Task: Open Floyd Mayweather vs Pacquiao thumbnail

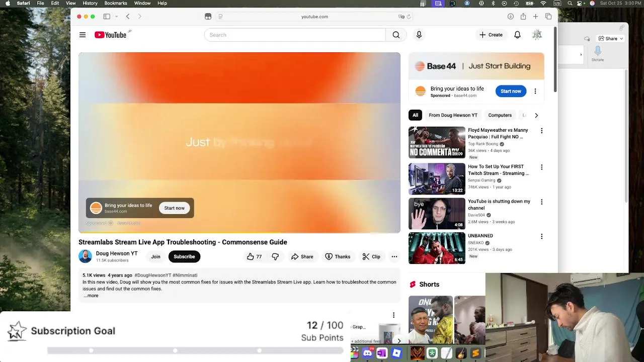Action: [x=437, y=142]
